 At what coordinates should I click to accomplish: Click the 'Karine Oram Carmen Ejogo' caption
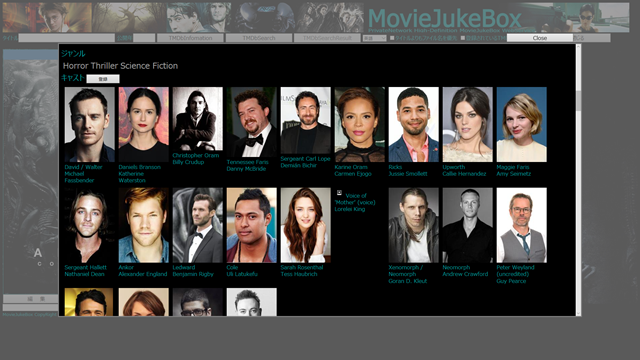coord(353,170)
